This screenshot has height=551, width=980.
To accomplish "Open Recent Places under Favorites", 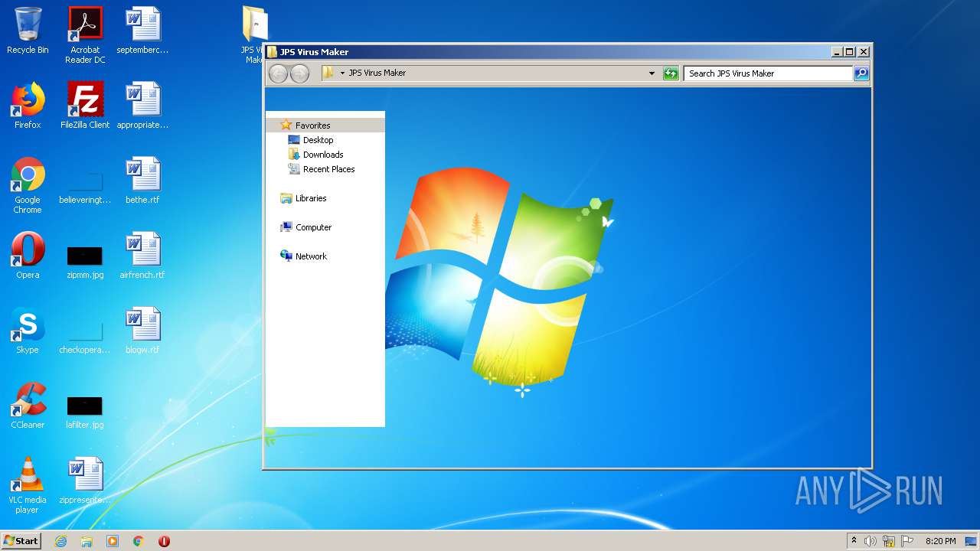I will pos(328,169).
